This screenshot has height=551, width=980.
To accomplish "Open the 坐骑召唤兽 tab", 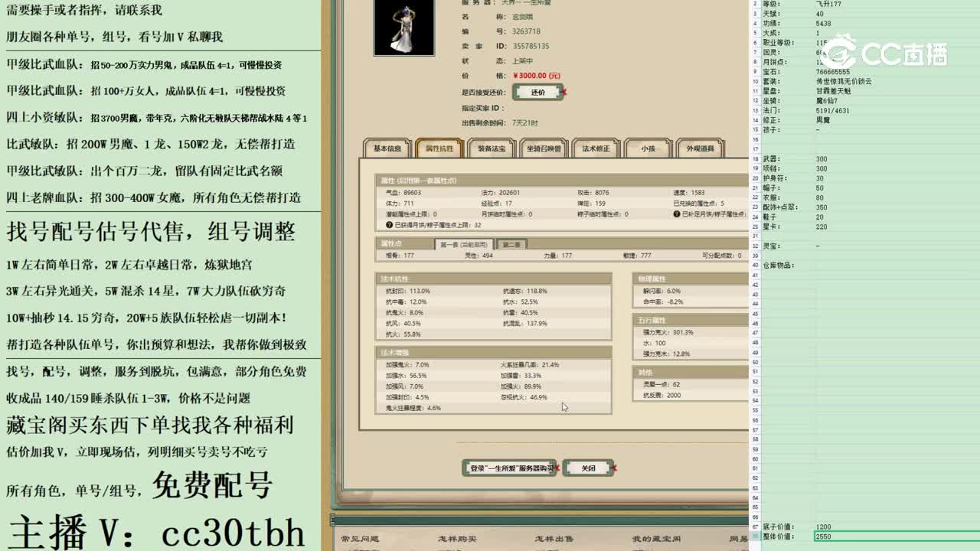I will (x=544, y=148).
